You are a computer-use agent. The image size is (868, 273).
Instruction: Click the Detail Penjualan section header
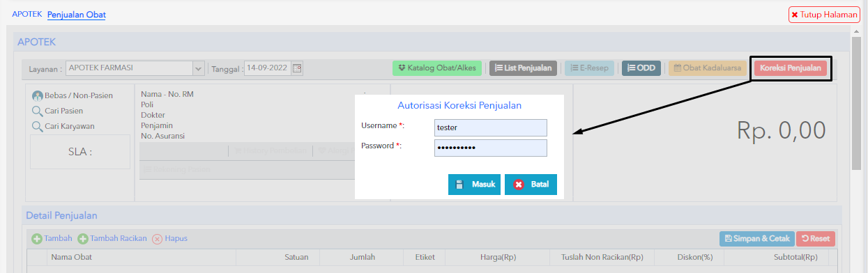61,215
